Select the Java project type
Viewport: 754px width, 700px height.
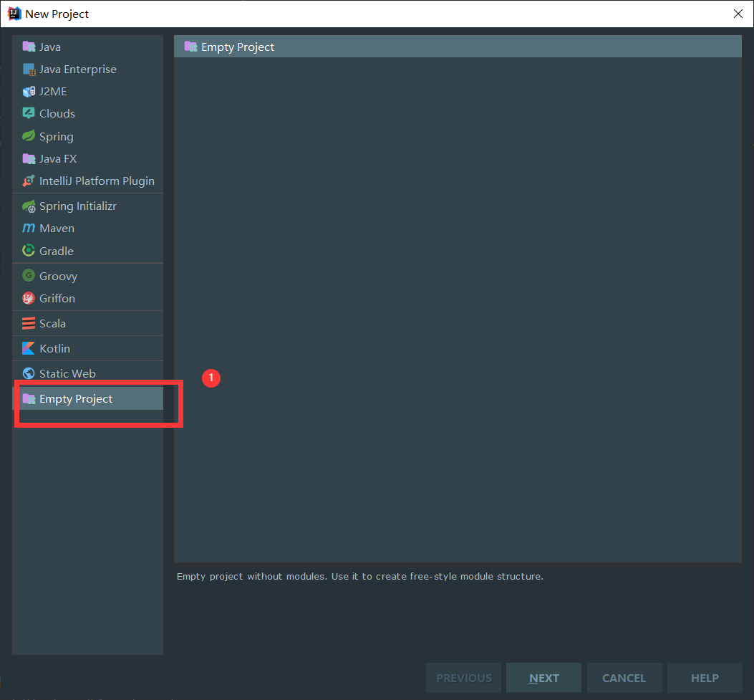[50, 47]
